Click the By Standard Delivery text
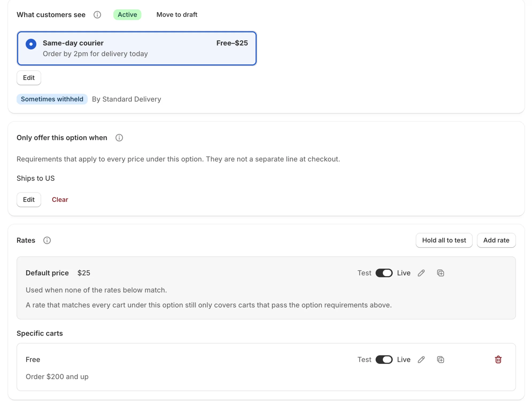 pyautogui.click(x=127, y=99)
